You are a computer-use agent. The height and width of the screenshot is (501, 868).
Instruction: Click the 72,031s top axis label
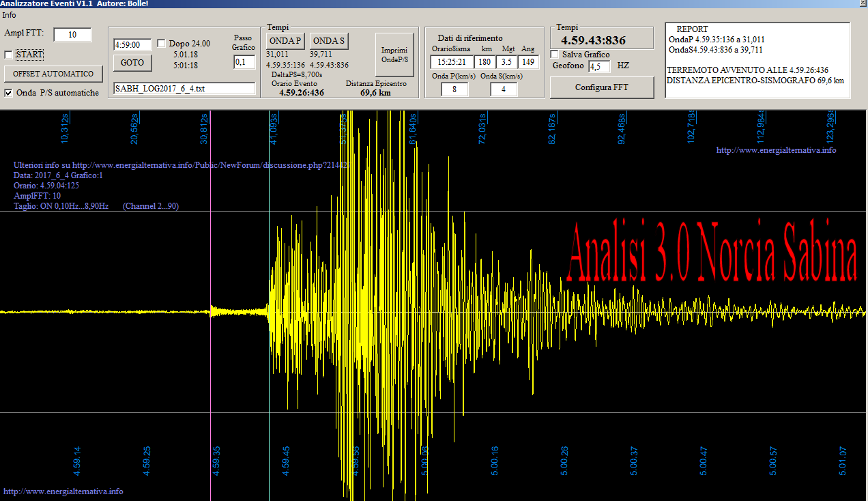pyautogui.click(x=482, y=128)
